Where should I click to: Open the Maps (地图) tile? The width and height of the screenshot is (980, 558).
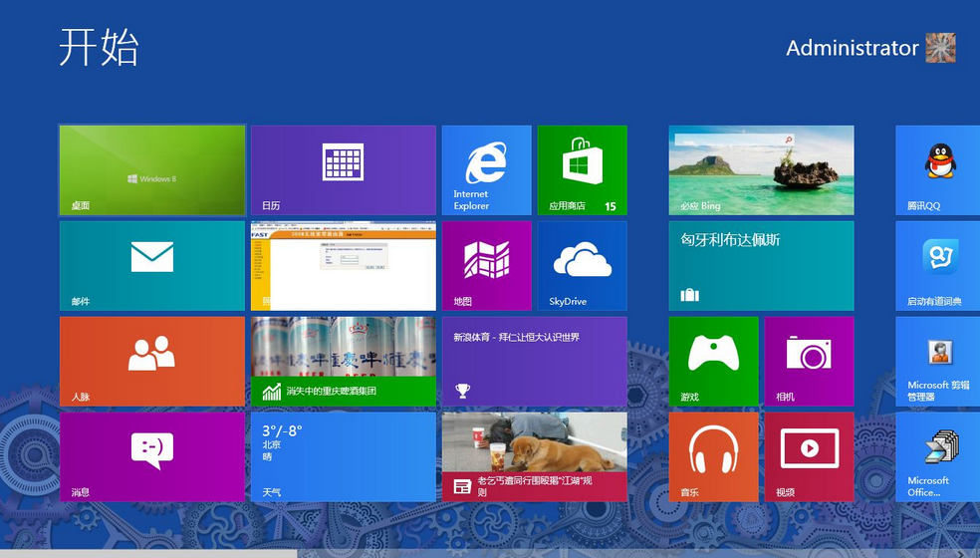click(x=486, y=266)
